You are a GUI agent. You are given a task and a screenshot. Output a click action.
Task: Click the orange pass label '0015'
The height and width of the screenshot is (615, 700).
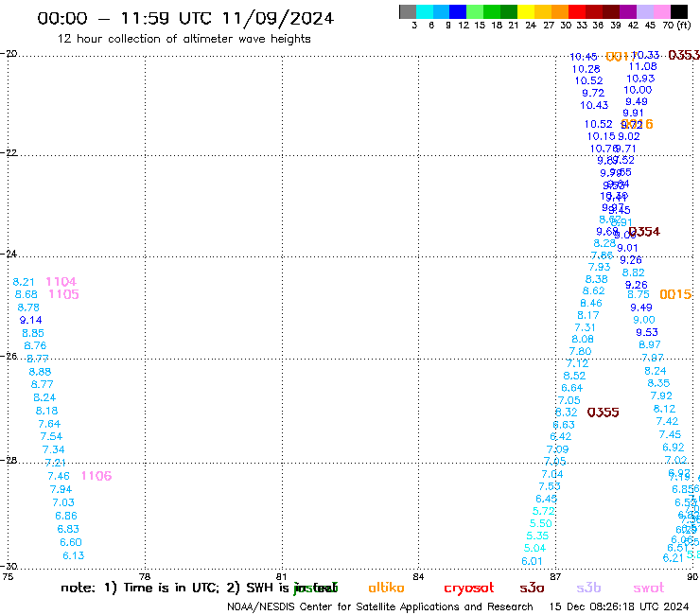(675, 294)
